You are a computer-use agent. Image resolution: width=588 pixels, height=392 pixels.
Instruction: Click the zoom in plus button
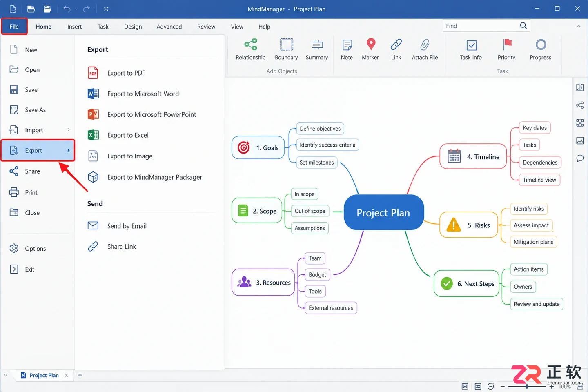point(552,386)
